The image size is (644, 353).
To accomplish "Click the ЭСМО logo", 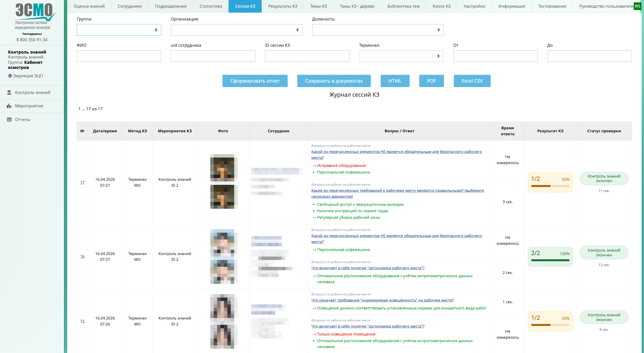I will point(35,16).
